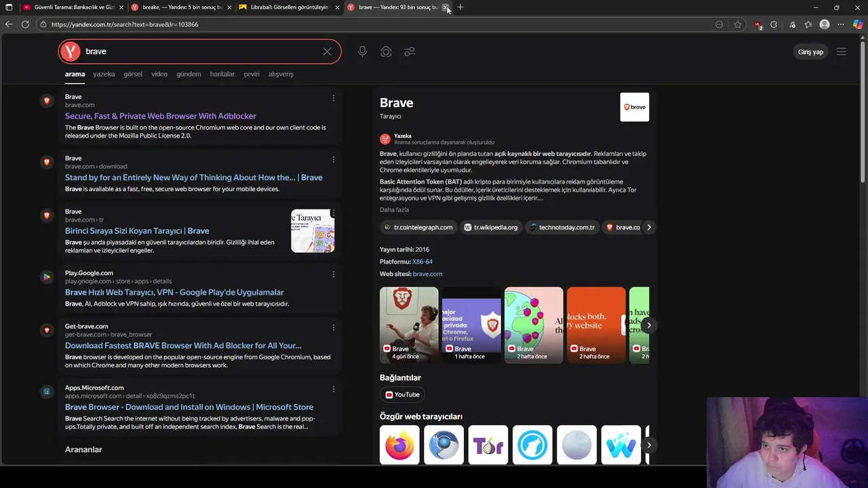Add page to favorites star icon
Viewport: 868px width, 488px height.
[738, 24]
